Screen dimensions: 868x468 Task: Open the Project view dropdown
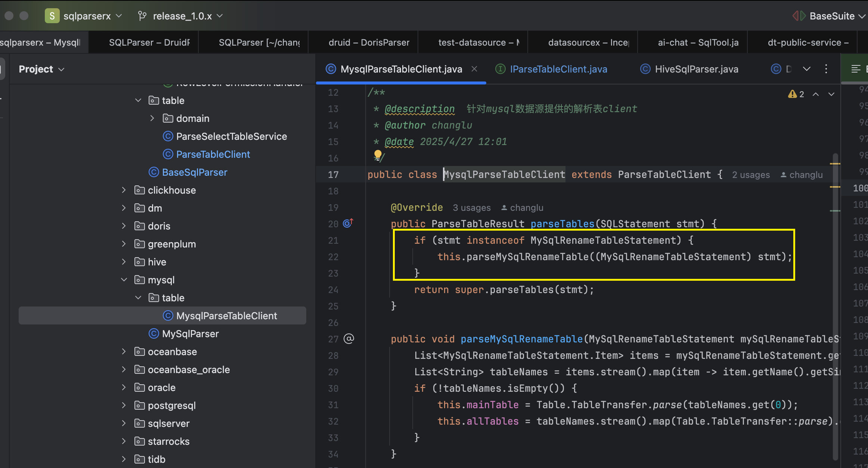point(41,69)
